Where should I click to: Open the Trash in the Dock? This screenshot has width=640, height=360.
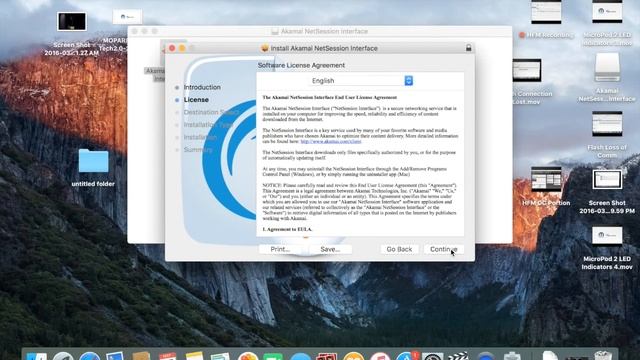(603, 356)
